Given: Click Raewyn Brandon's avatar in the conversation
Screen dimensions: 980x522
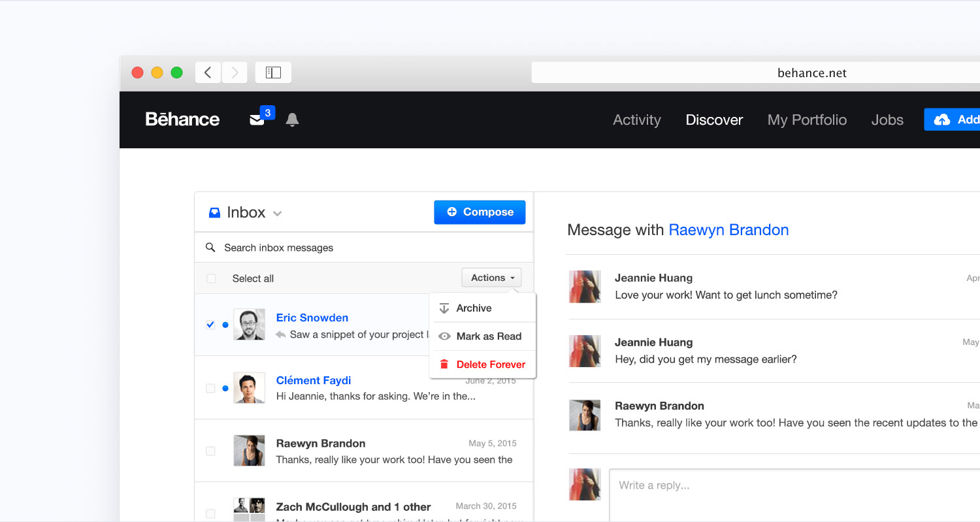Looking at the screenshot, I should [x=585, y=415].
